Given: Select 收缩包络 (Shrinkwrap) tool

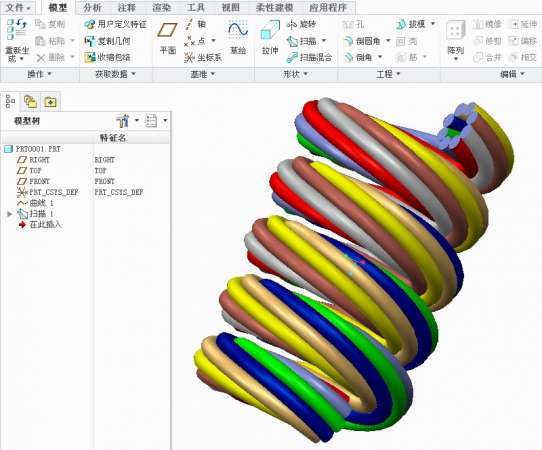Looking at the screenshot, I should point(108,57).
